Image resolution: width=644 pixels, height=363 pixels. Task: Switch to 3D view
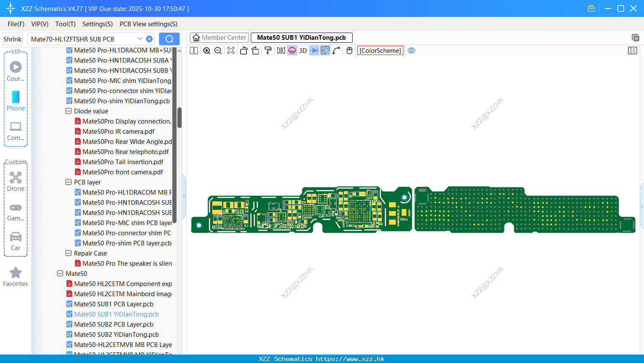click(303, 51)
